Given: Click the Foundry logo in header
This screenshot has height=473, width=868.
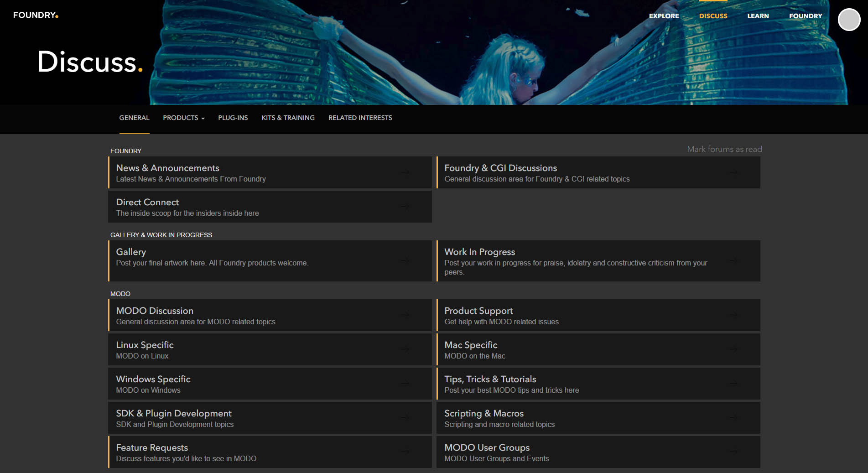Looking at the screenshot, I should [x=36, y=15].
